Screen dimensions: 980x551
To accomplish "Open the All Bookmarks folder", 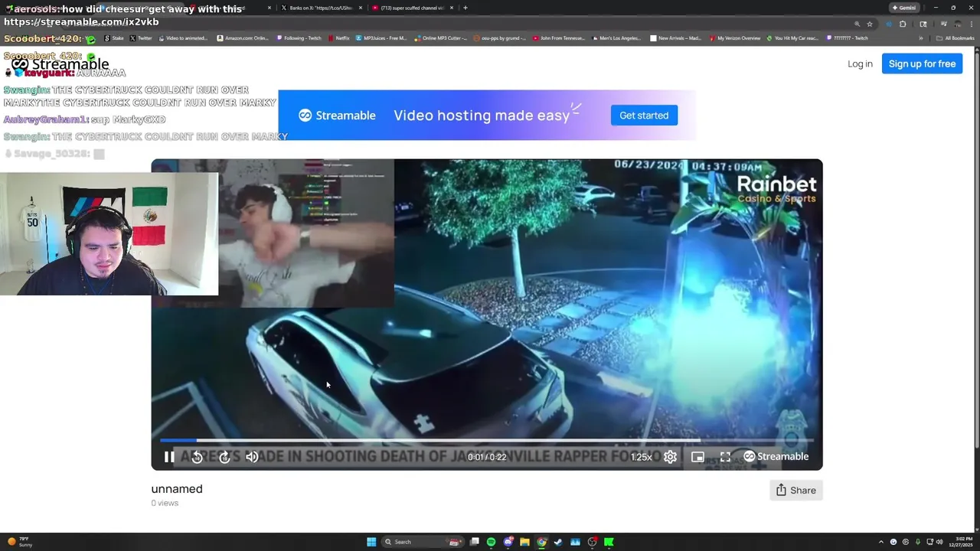I will tap(955, 38).
